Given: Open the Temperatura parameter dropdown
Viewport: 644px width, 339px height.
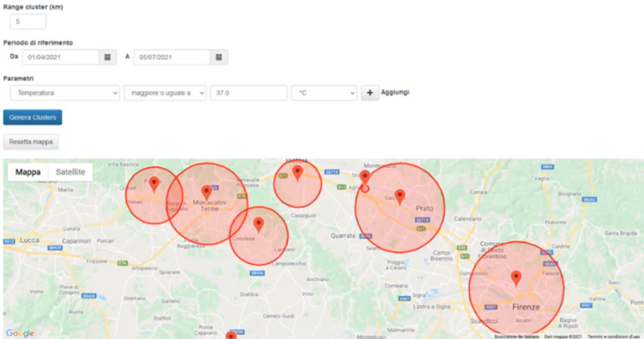Looking at the screenshot, I should 65,93.
